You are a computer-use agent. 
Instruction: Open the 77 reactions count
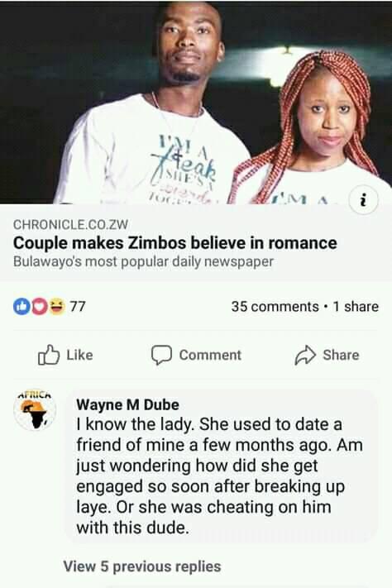pos(78,306)
